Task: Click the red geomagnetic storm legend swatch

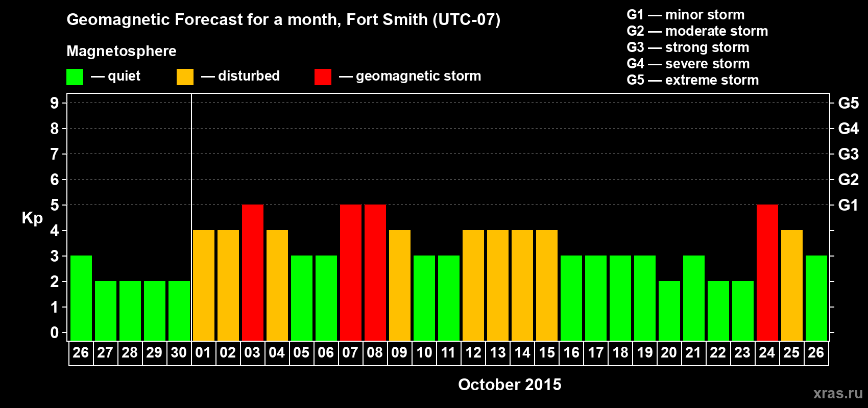Action: click(x=323, y=77)
